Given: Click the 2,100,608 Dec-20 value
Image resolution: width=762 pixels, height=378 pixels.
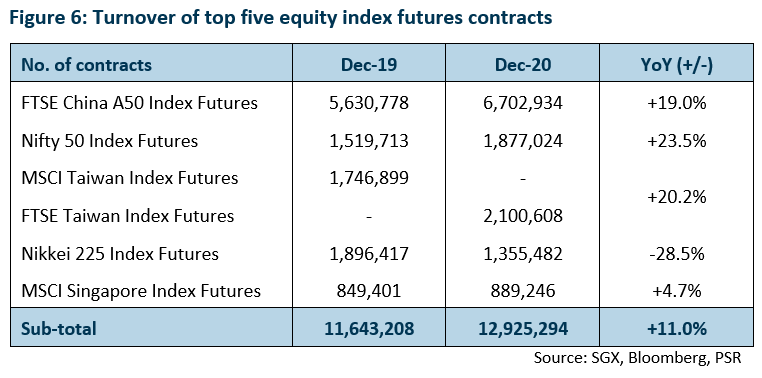Looking at the screenshot, I should click(523, 216).
